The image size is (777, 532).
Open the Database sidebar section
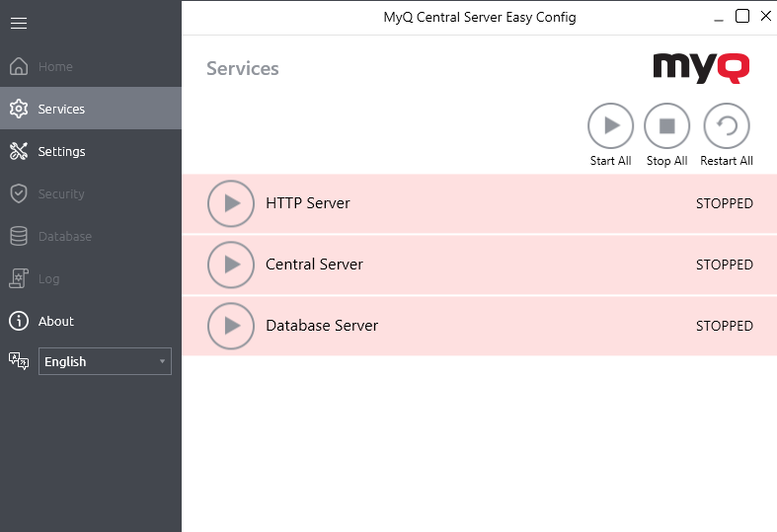pos(64,236)
